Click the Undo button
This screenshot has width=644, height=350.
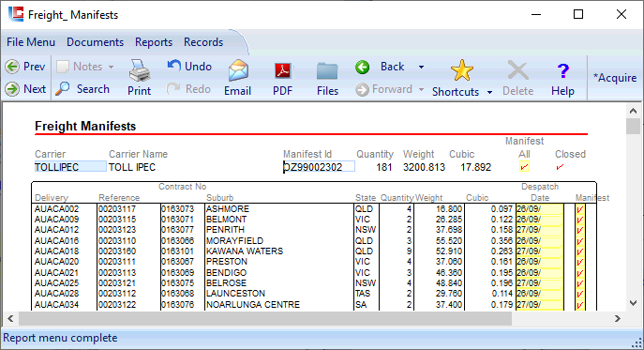(x=189, y=67)
